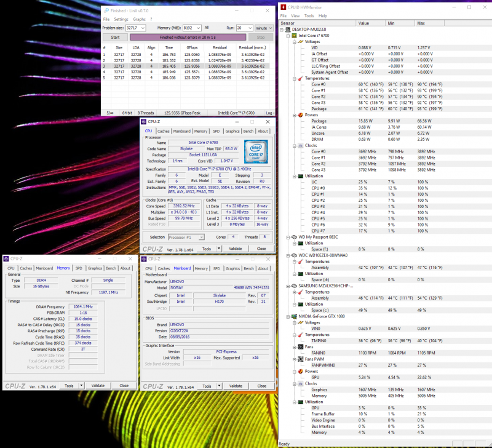Collapse the CPU Temperatures tree node
Image resolution: width=492 pixels, height=448 pixels.
coord(295,79)
